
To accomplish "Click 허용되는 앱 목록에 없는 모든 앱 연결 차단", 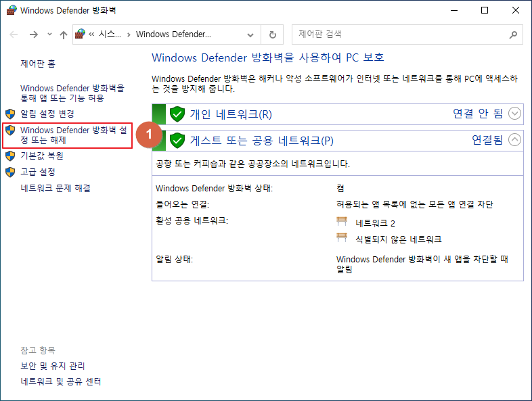I will (x=415, y=204).
